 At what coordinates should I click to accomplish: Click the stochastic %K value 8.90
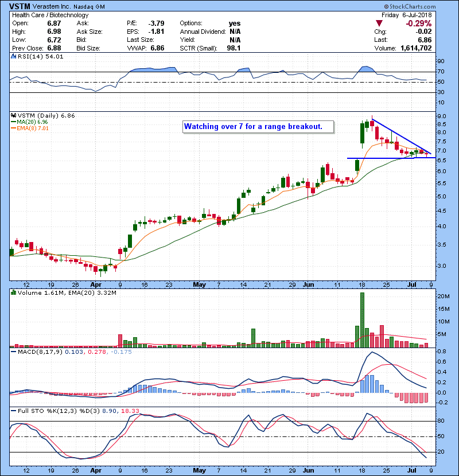tap(110, 411)
